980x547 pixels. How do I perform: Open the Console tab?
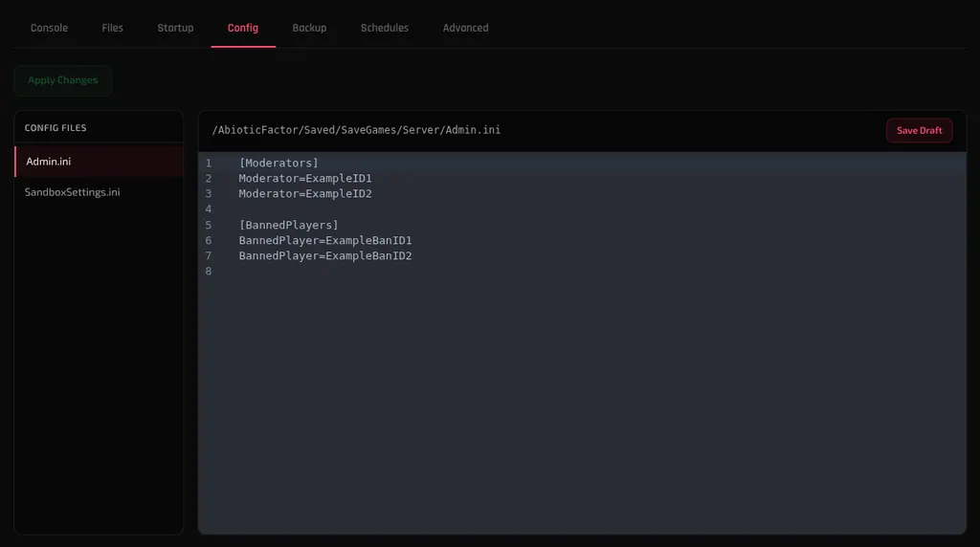[50, 28]
